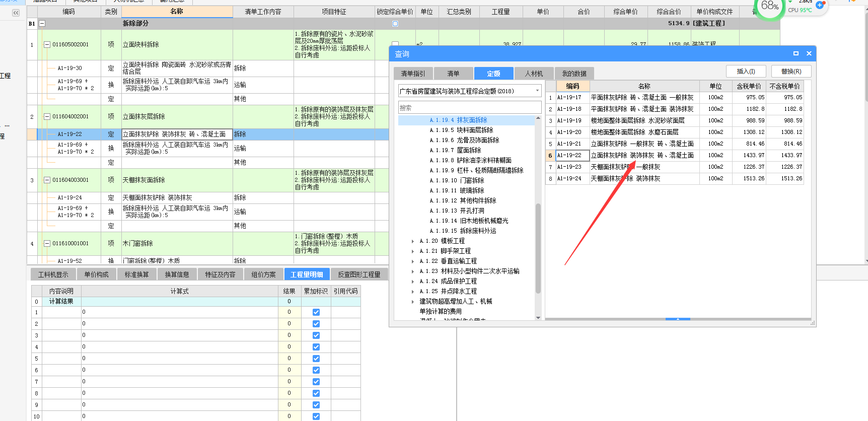The width and height of the screenshot is (868, 421).
Task: Collapse the left sidebar with double-chevron icon
Action: (16, 13)
